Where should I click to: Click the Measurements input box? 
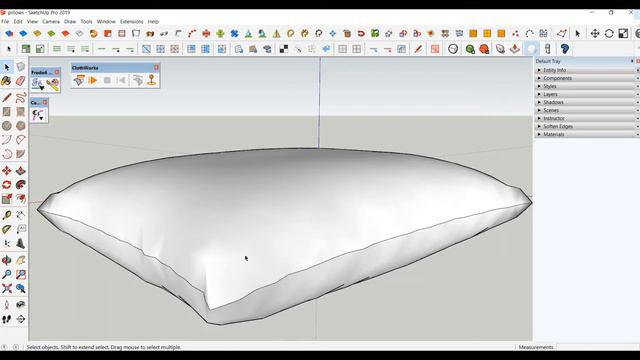tap(598, 347)
